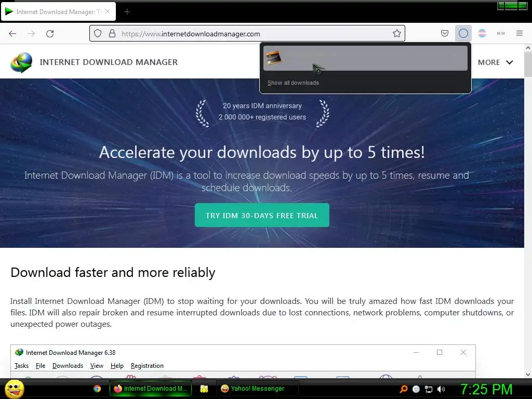View site security via padlock icon

(x=112, y=34)
